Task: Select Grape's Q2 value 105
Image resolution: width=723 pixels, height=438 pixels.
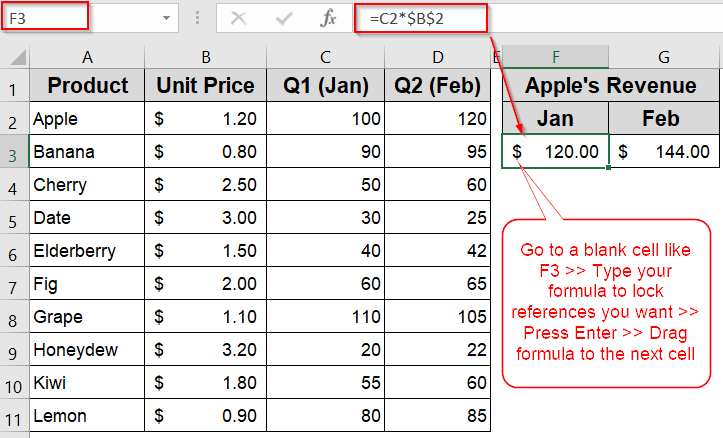Action: point(438,316)
